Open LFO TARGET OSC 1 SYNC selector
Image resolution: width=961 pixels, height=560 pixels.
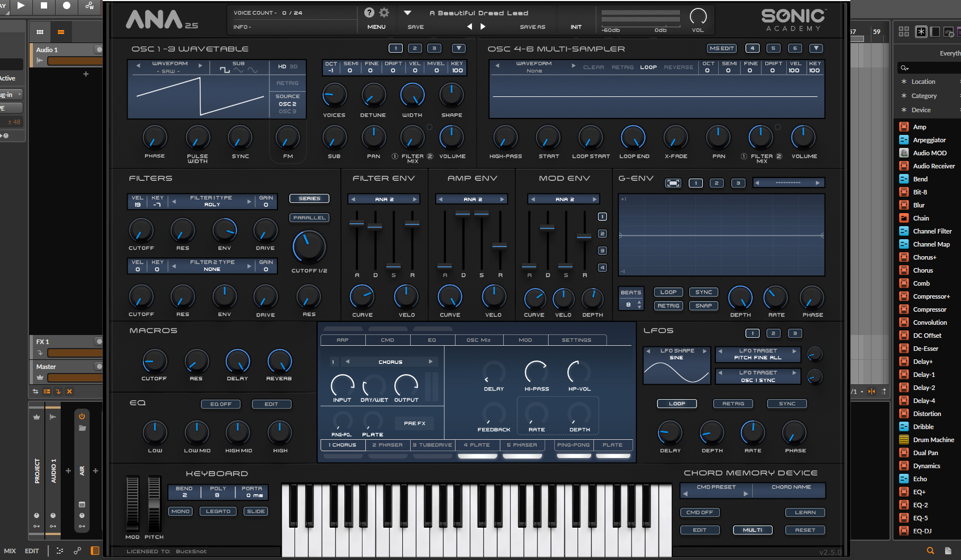click(x=758, y=376)
